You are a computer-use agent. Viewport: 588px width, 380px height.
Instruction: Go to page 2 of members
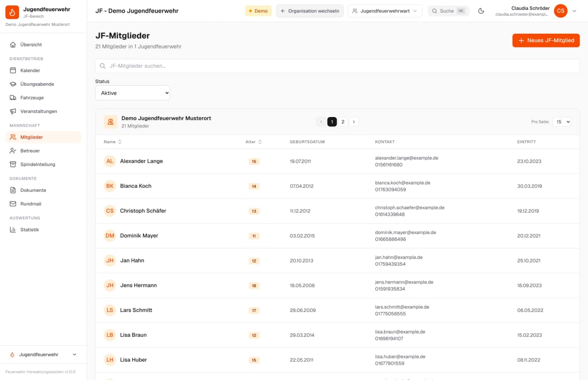click(343, 122)
